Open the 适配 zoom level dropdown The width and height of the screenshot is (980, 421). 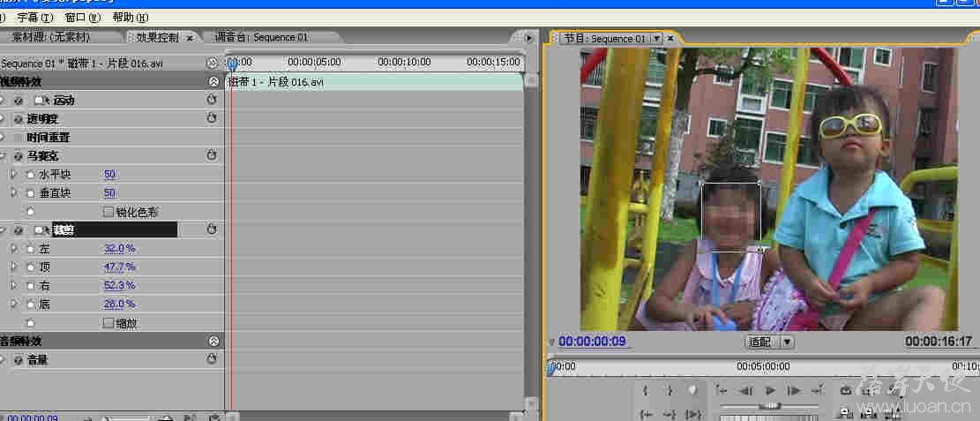pos(770,342)
